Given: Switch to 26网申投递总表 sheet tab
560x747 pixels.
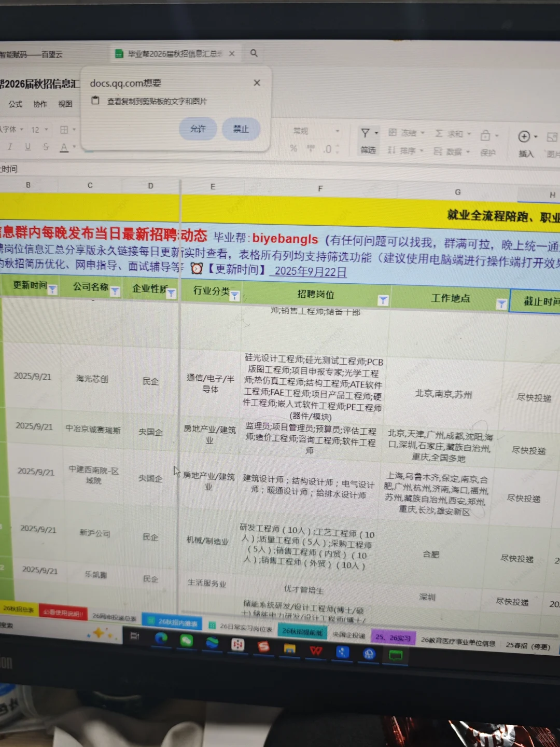Looking at the screenshot, I should click(114, 617).
